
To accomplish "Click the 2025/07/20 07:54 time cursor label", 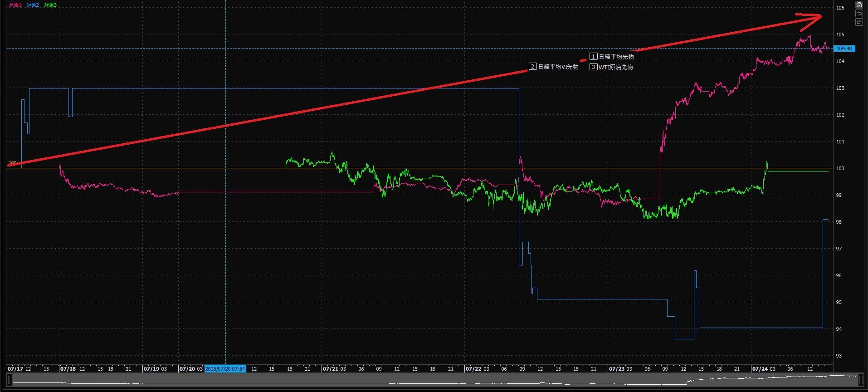I will click(225, 369).
